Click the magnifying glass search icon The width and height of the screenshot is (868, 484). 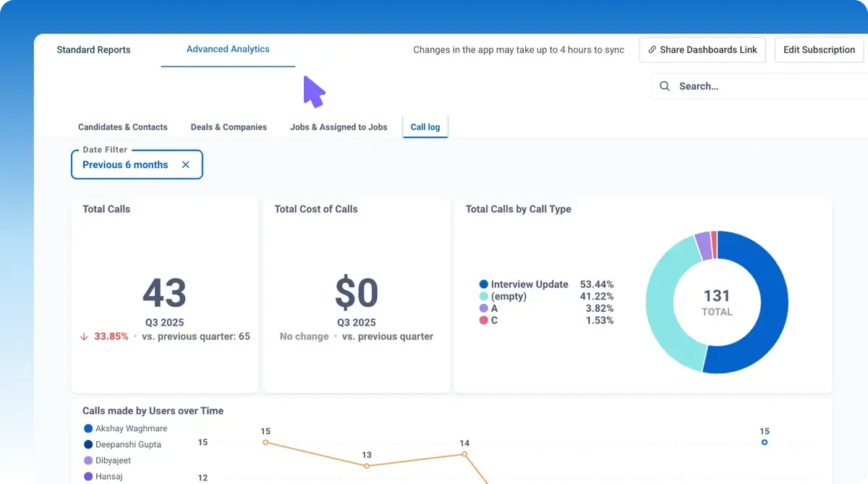coord(665,86)
